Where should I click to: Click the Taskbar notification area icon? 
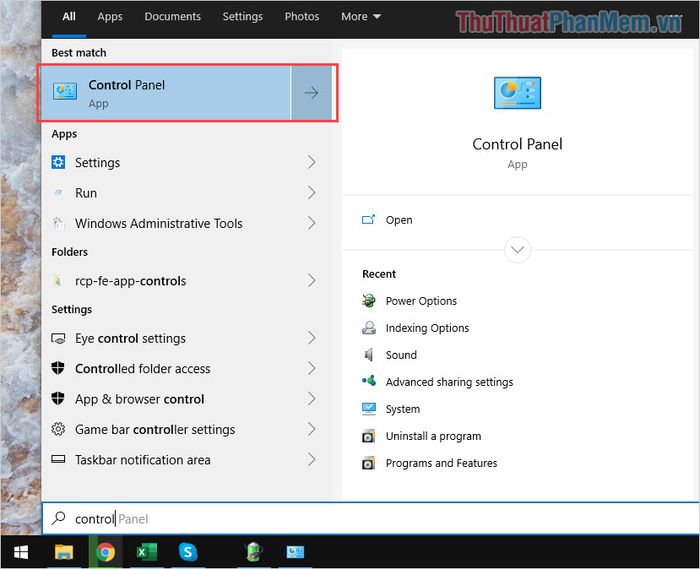pyautogui.click(x=58, y=459)
